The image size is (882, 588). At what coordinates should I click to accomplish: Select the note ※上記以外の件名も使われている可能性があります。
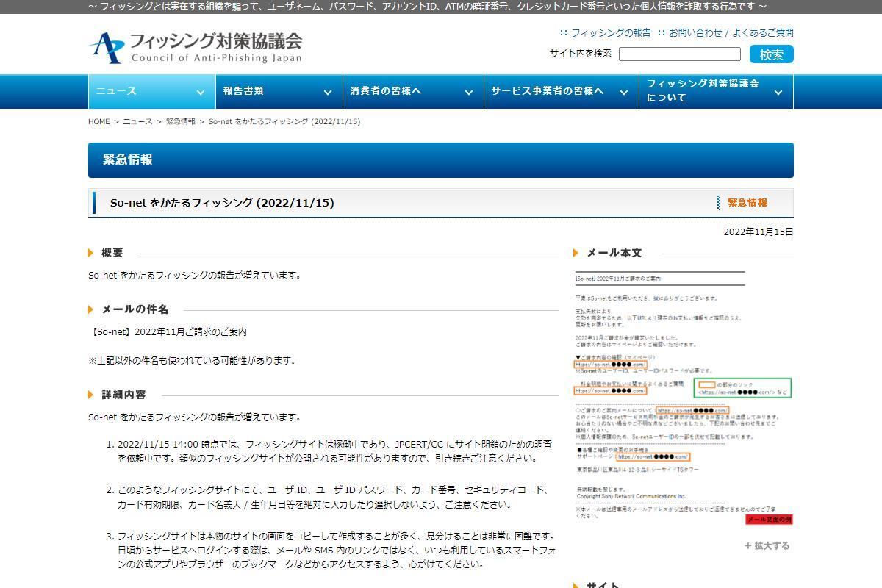click(x=192, y=361)
